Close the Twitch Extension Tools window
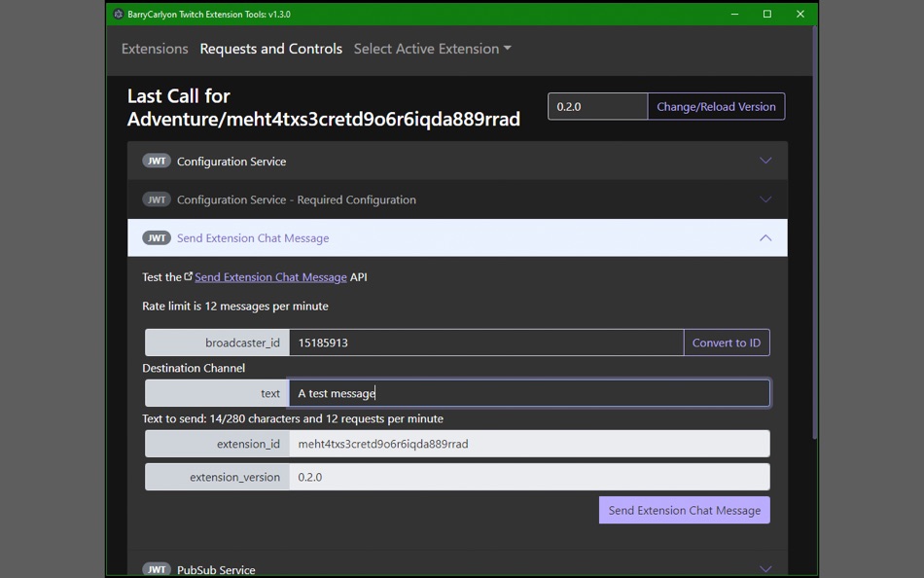Image resolution: width=924 pixels, height=578 pixels. (x=800, y=15)
